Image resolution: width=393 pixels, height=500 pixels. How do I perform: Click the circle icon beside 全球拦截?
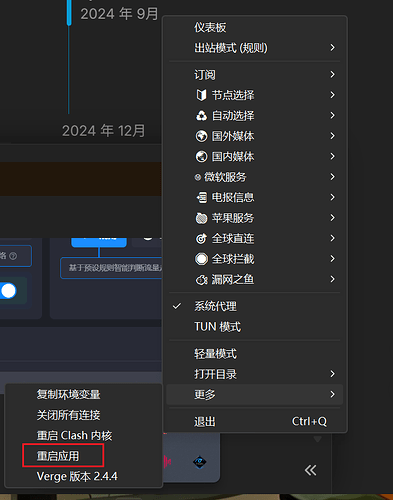pos(201,259)
